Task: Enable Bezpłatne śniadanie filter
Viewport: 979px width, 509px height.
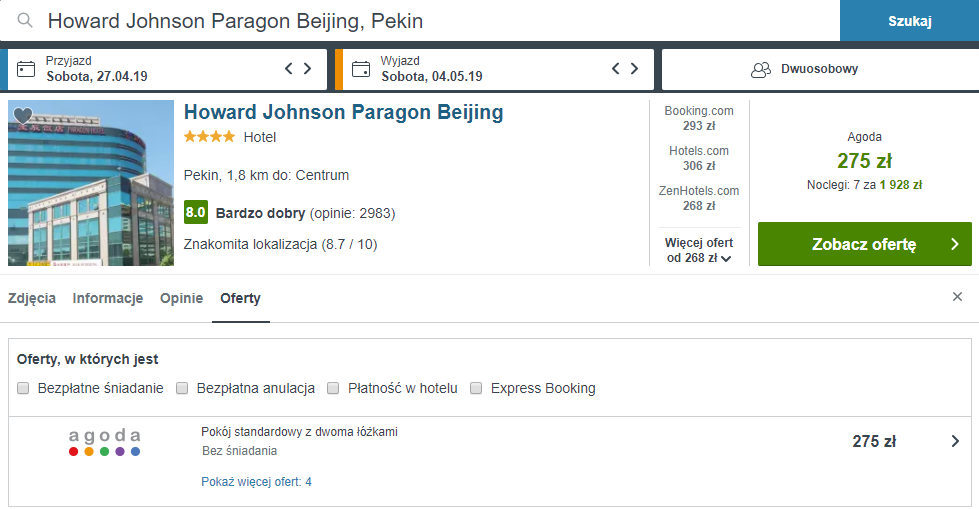Action: (23, 388)
